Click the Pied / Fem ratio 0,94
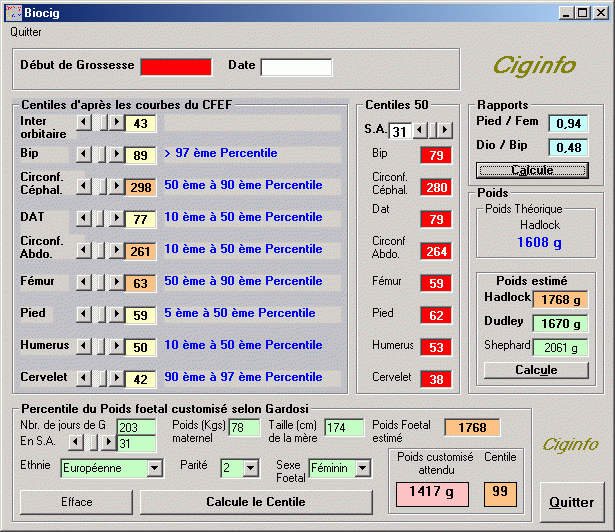The height and width of the screenshot is (532, 615). pyautogui.click(x=568, y=124)
